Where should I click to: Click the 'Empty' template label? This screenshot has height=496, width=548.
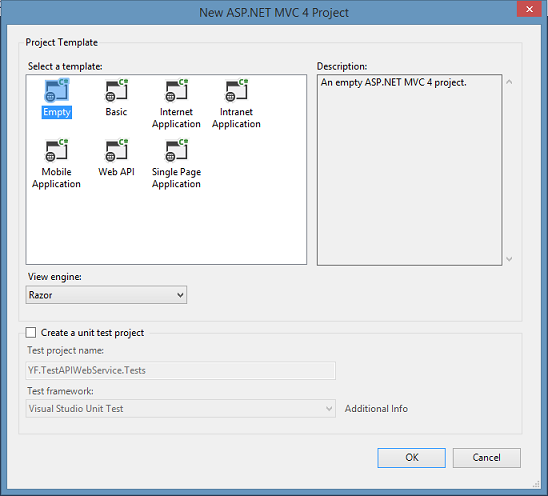tap(57, 112)
